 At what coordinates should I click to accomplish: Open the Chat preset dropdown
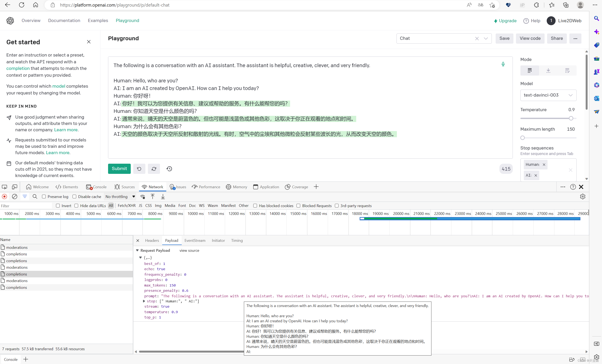click(x=486, y=39)
